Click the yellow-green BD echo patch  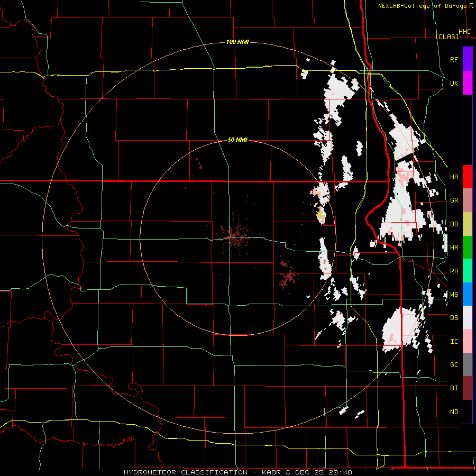point(321,215)
